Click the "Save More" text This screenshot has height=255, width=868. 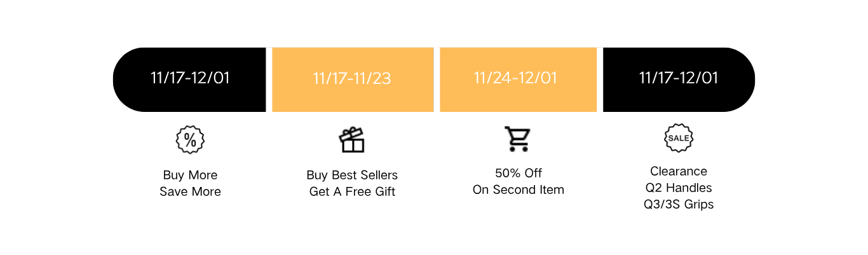click(x=190, y=191)
